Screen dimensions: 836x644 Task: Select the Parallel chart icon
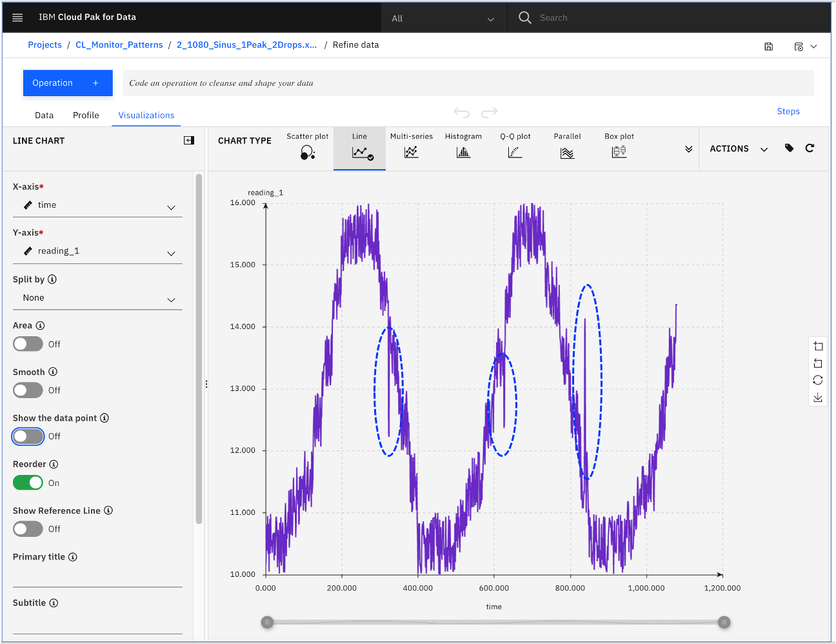pos(567,153)
